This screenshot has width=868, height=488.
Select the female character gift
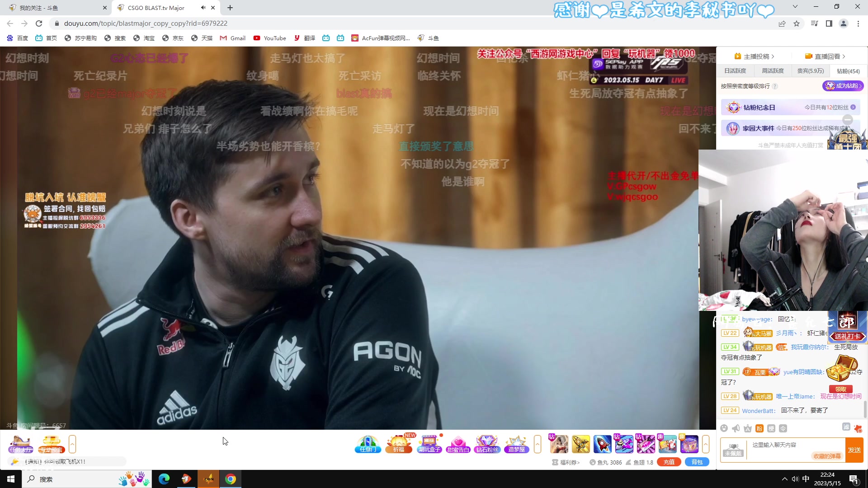pyautogui.click(x=559, y=444)
